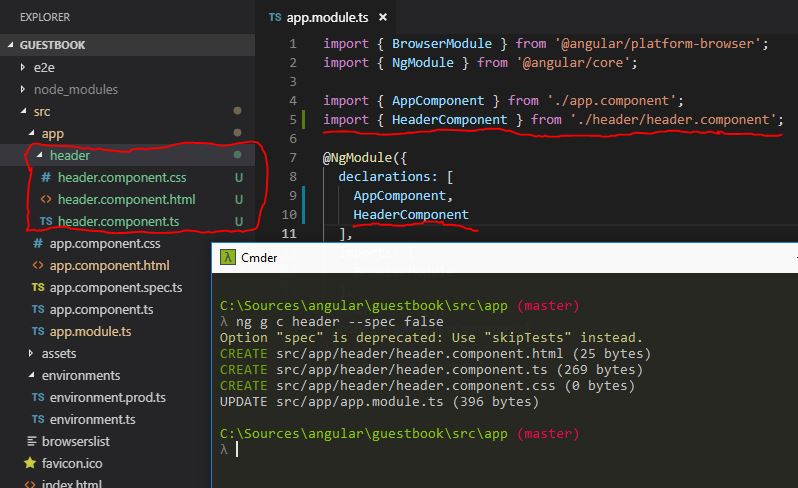Click the star icon next to favicon.ico
The width and height of the screenshot is (798, 488).
pos(30,463)
